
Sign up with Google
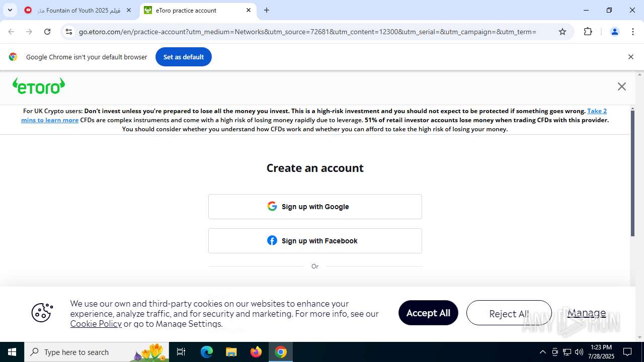[x=315, y=207]
